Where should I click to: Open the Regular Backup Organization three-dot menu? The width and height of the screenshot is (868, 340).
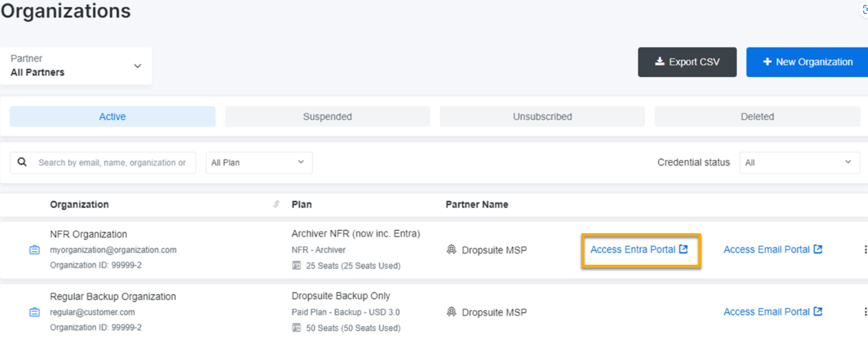tap(865, 312)
